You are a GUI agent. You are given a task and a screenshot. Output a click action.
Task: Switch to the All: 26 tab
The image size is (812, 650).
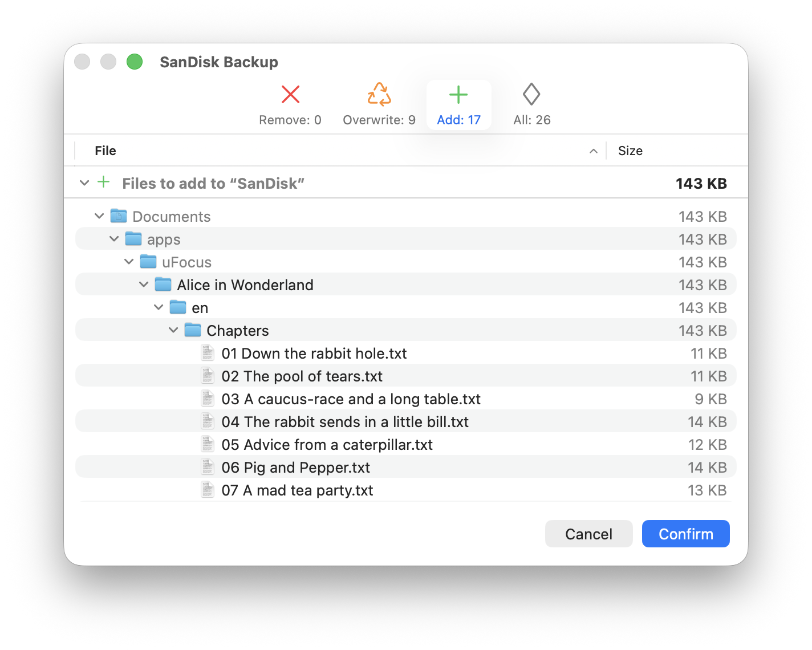click(x=531, y=120)
